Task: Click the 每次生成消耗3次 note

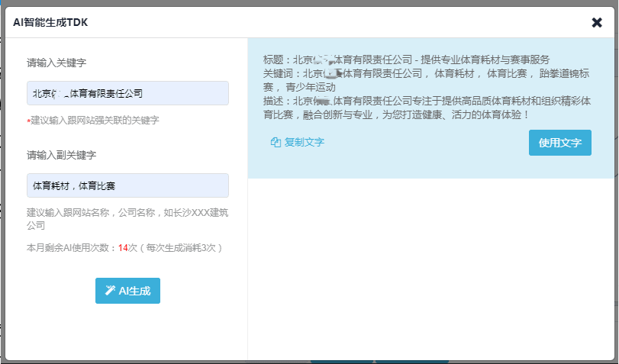Action: [181, 248]
